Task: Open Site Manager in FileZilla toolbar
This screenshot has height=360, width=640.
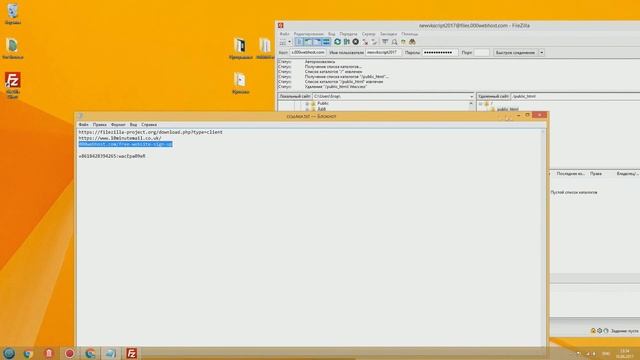Action: [x=283, y=42]
